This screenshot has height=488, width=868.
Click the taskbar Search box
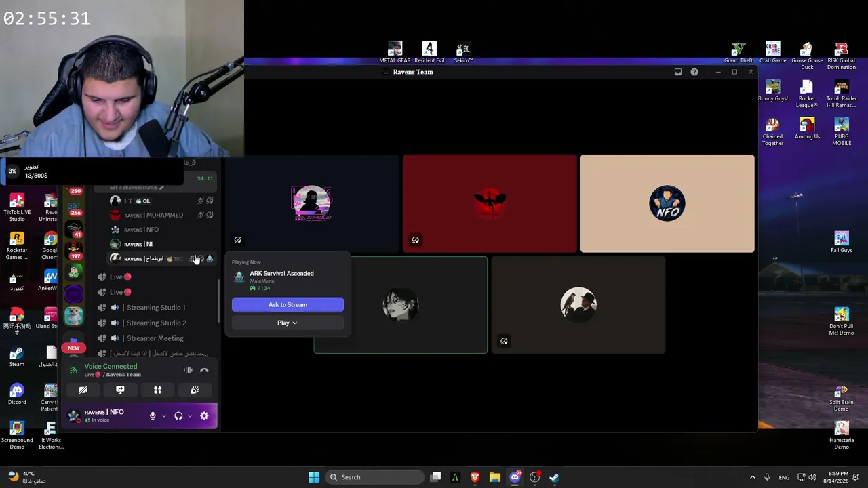point(374,477)
